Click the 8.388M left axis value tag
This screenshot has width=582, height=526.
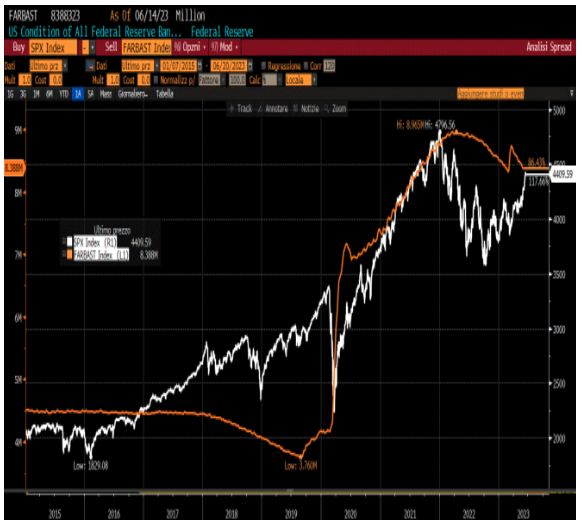pyautogui.click(x=14, y=168)
